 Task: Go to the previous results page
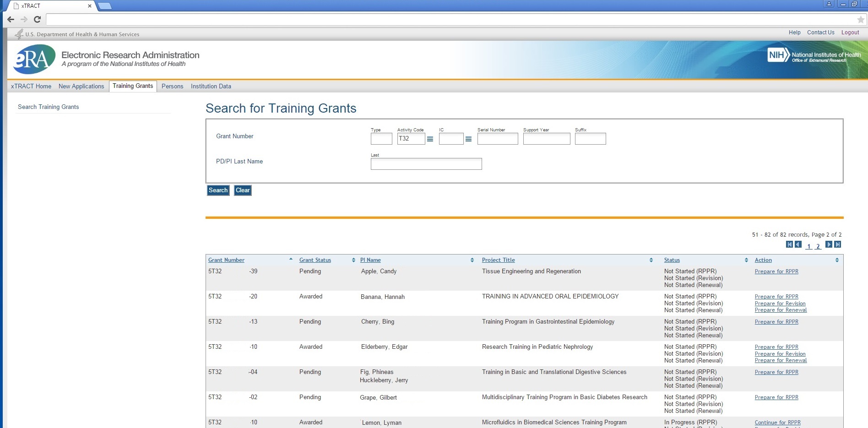coord(798,244)
